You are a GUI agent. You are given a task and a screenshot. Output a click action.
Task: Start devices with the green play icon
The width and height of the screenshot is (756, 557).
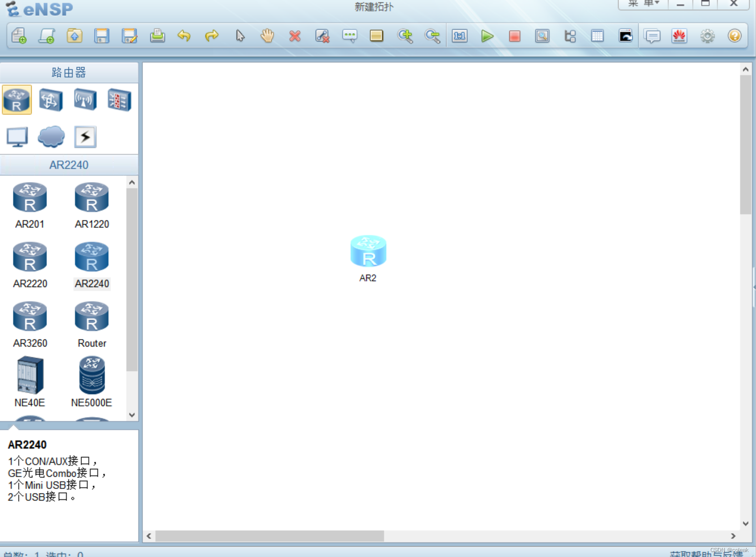coord(487,36)
